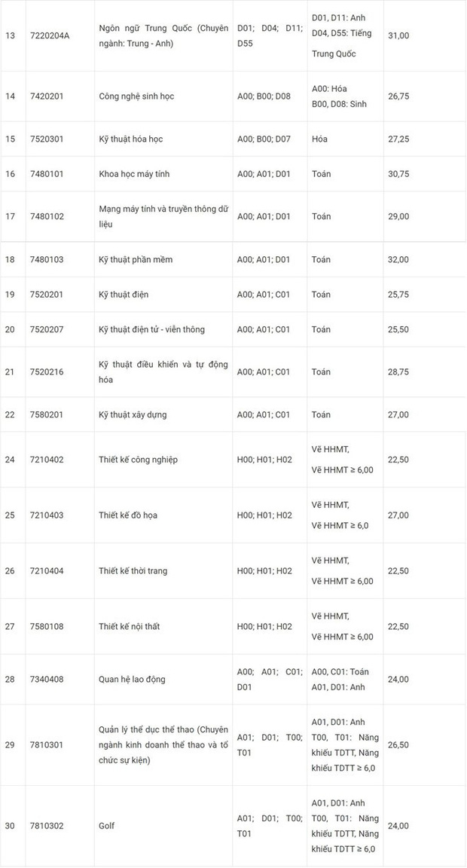
Task: Select the Thiết kế nội thất cell
Action: click(x=130, y=627)
